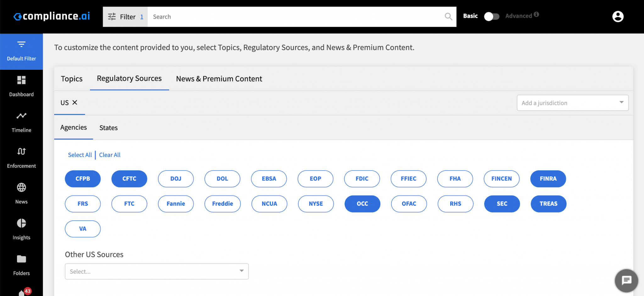
Task: Select the FDIC agency
Action: [x=362, y=179]
